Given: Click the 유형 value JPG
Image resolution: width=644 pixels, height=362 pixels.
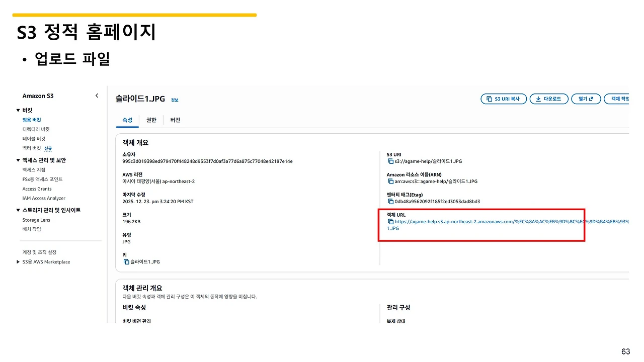Looking at the screenshot, I should tap(126, 242).
